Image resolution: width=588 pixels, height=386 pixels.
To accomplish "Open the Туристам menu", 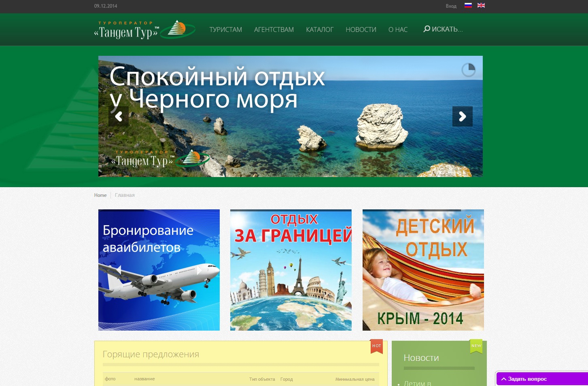I will tap(225, 30).
